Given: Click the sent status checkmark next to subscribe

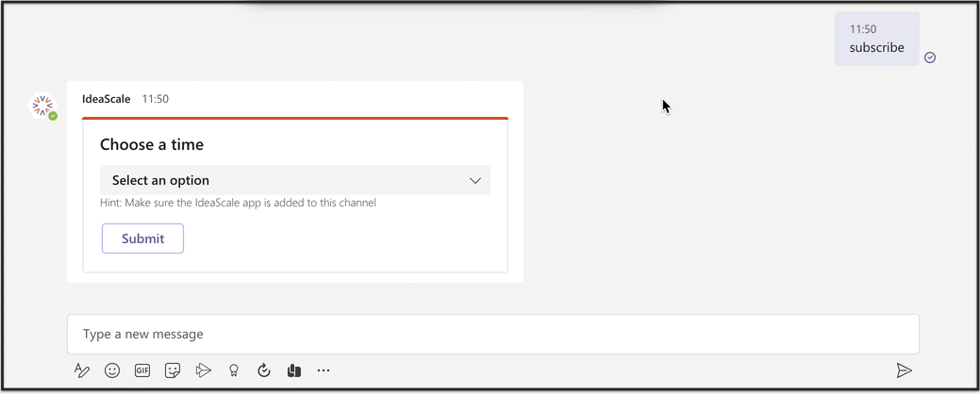Looking at the screenshot, I should [x=930, y=57].
